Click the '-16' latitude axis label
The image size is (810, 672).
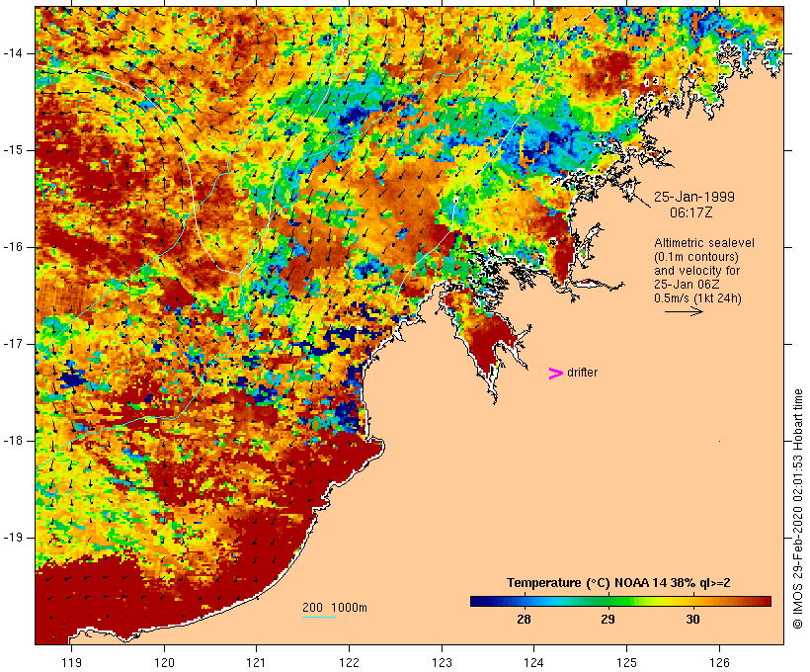pos(13,247)
